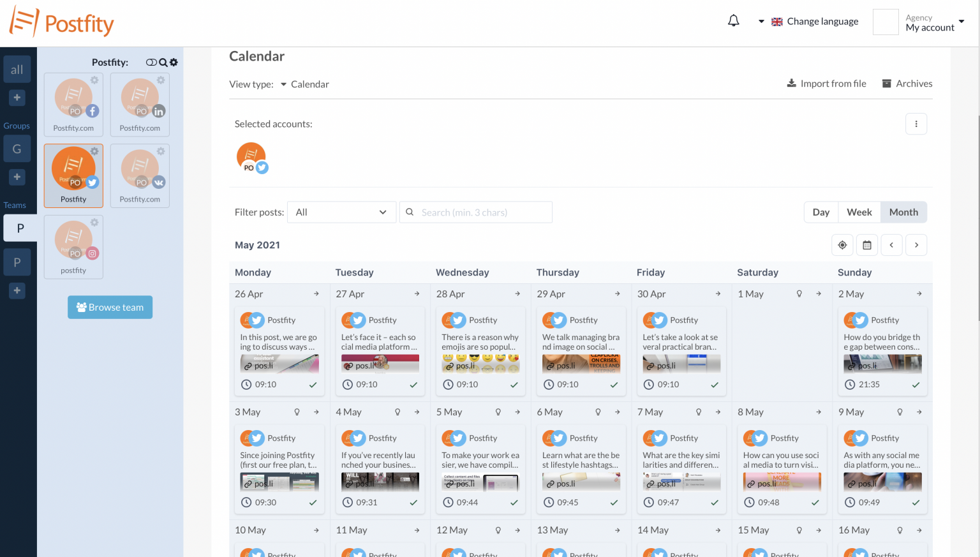Open settings gear on LinkedIn account
The width and height of the screenshot is (980, 557).
point(161,80)
